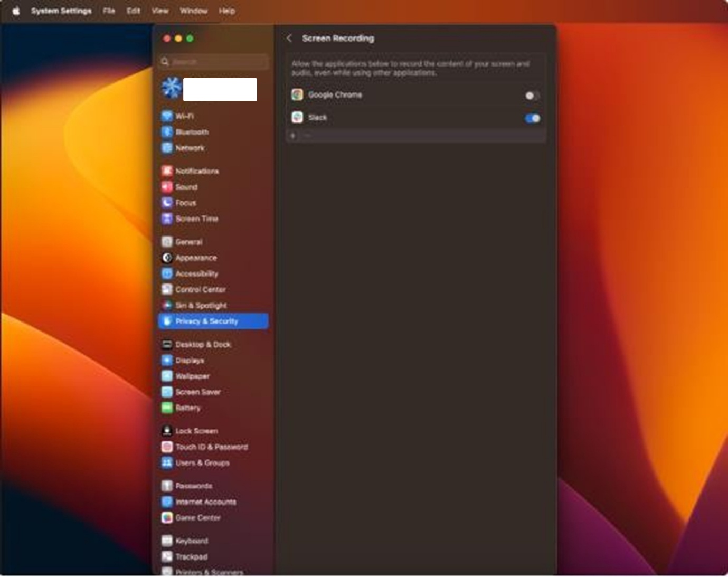Add an application with the plus button
This screenshot has height=577, width=728.
click(293, 136)
